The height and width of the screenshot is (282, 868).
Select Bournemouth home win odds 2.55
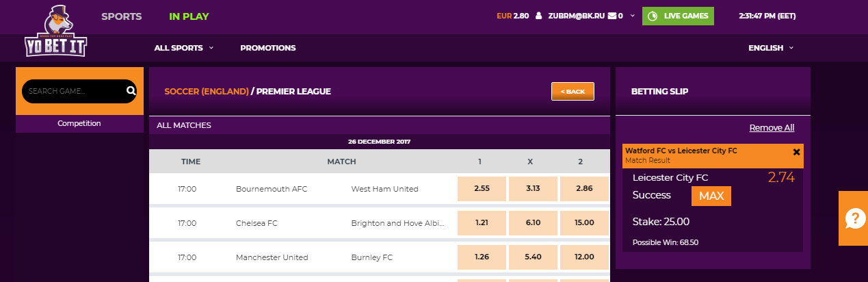point(482,189)
